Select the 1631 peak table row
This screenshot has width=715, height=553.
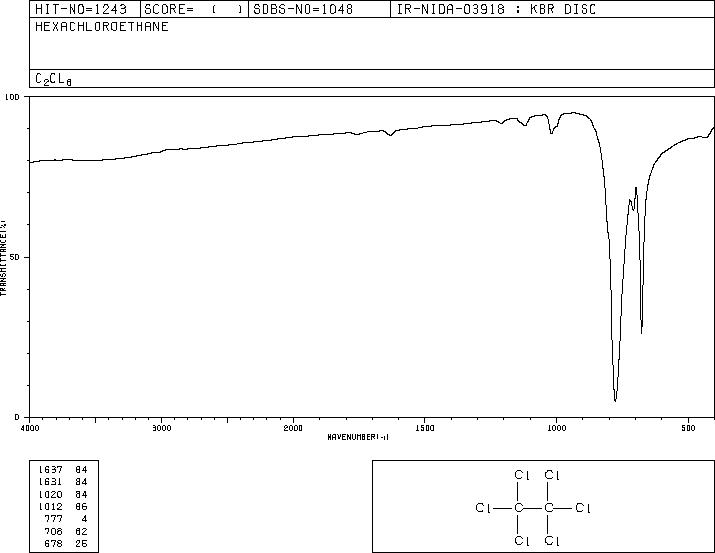(63, 481)
